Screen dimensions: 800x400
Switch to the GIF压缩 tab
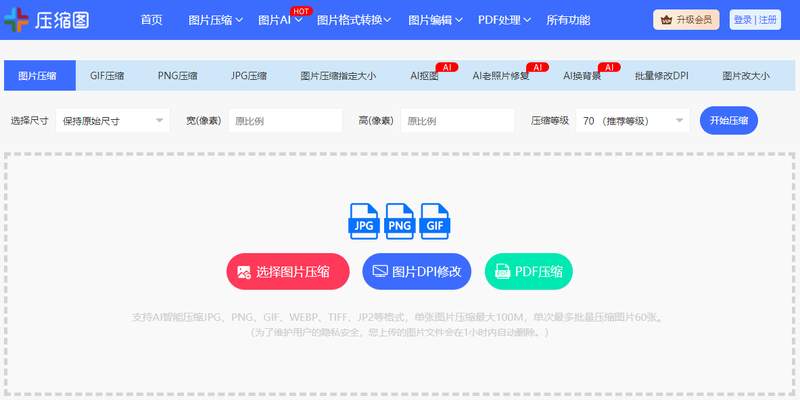point(107,75)
